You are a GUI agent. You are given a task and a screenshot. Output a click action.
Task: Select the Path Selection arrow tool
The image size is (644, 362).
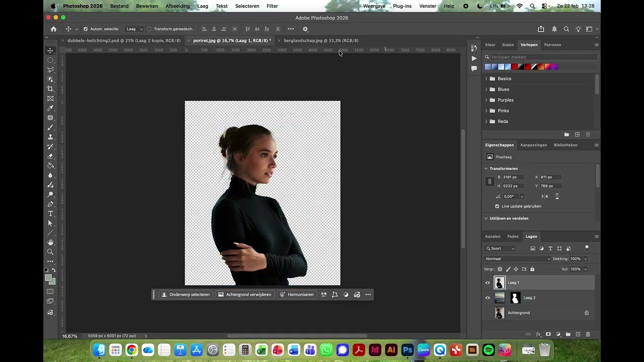[50, 223]
